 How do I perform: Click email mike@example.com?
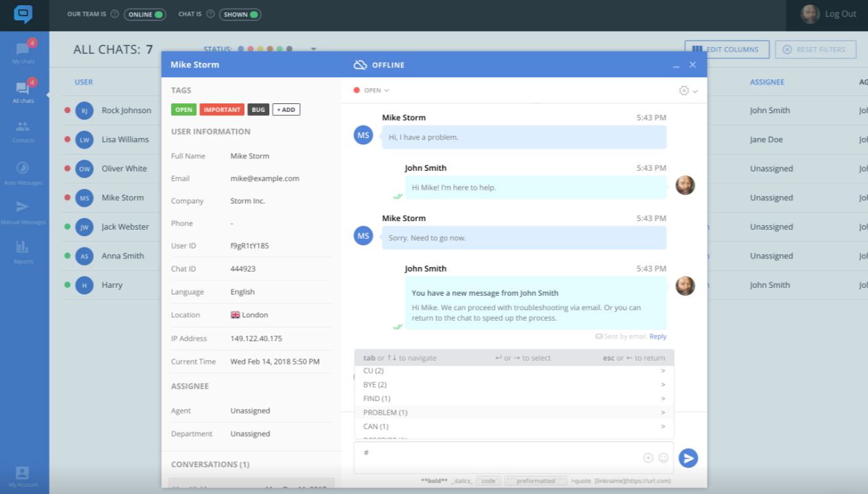(264, 179)
